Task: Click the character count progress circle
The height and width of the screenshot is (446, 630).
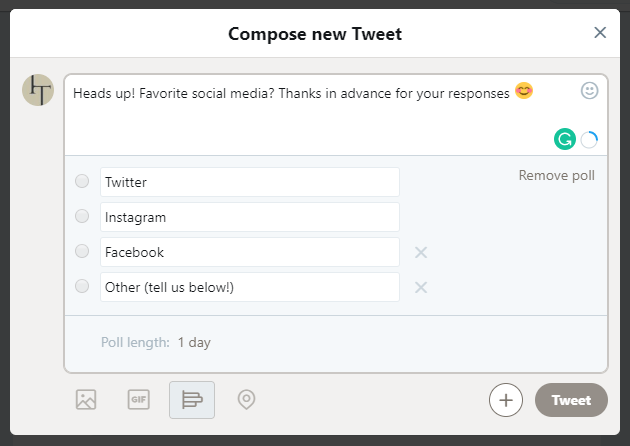Action: point(589,140)
